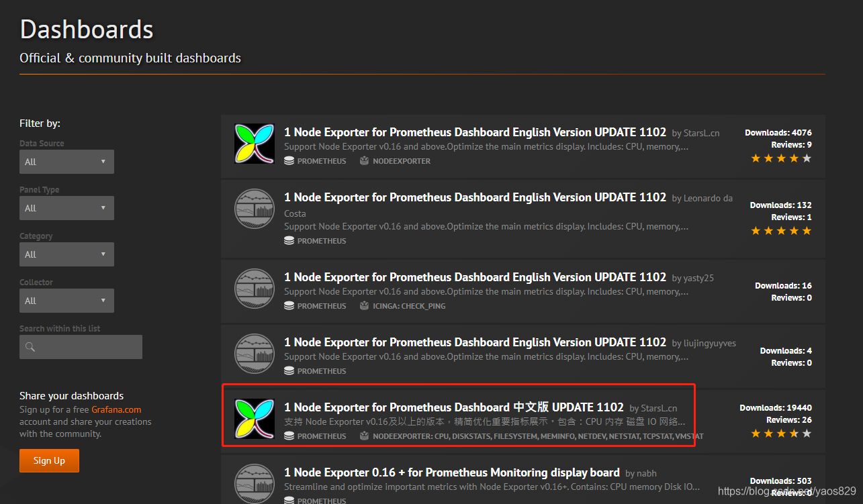Open the Data Source filter dropdown
This screenshot has width=863, height=504.
[x=66, y=162]
